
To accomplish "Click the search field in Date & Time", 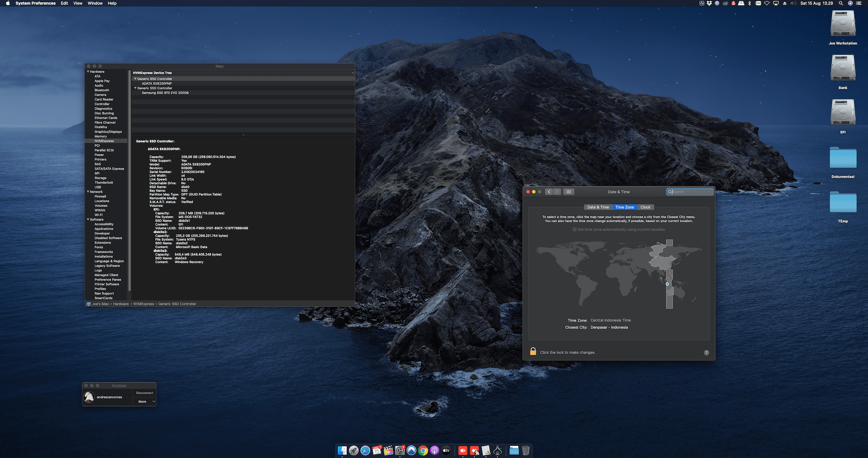I will pyautogui.click(x=690, y=192).
